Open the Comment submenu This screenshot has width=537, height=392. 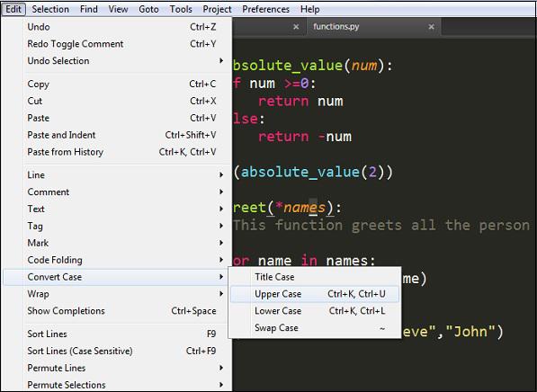(x=117, y=192)
